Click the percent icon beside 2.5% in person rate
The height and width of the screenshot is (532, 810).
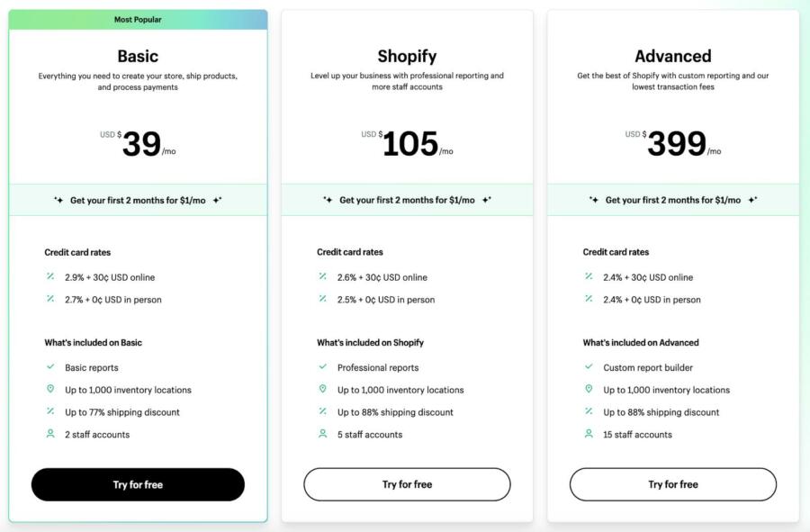coord(323,299)
